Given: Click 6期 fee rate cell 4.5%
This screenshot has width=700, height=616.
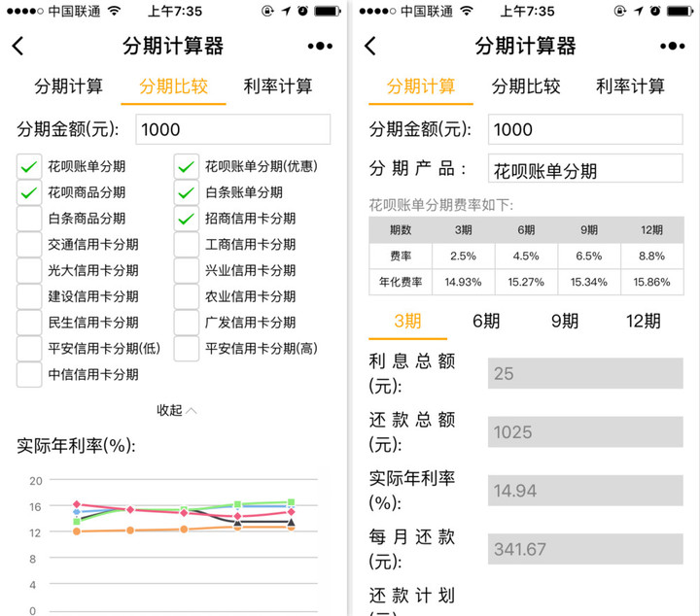Looking at the screenshot, I should click(526, 257).
